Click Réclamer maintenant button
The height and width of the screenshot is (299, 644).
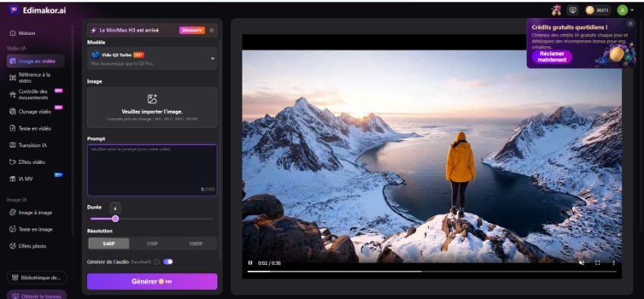click(x=552, y=57)
